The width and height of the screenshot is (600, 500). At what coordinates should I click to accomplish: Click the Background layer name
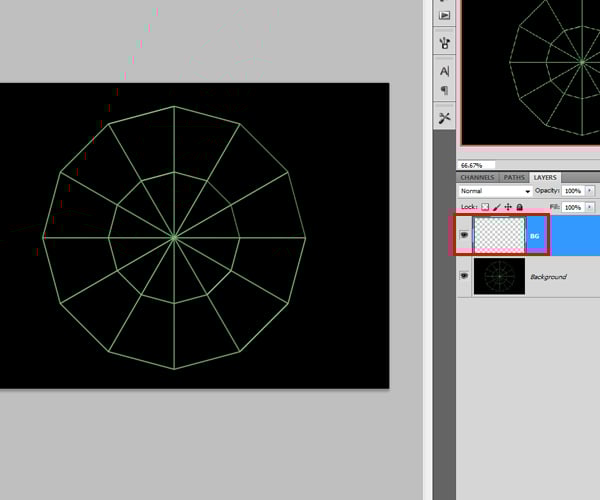548,277
